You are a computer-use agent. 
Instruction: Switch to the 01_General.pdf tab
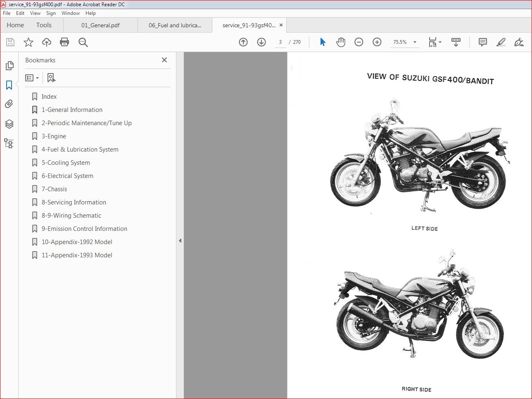pos(100,25)
